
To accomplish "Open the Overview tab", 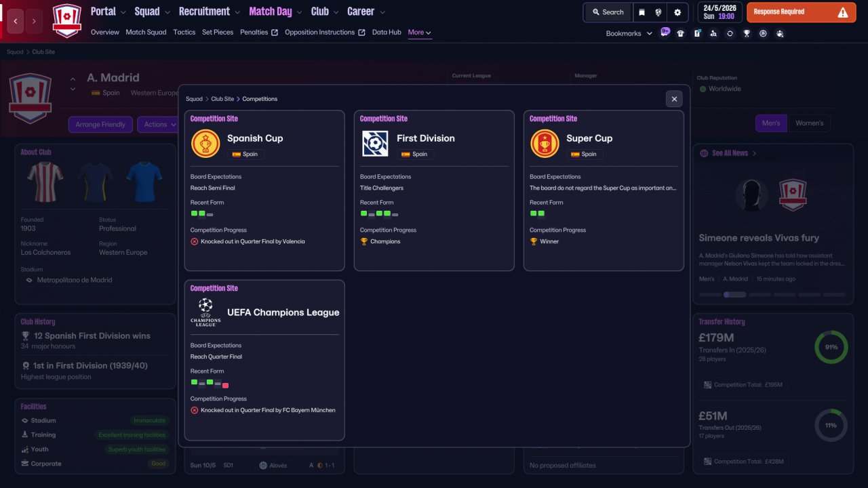I will click(x=105, y=32).
